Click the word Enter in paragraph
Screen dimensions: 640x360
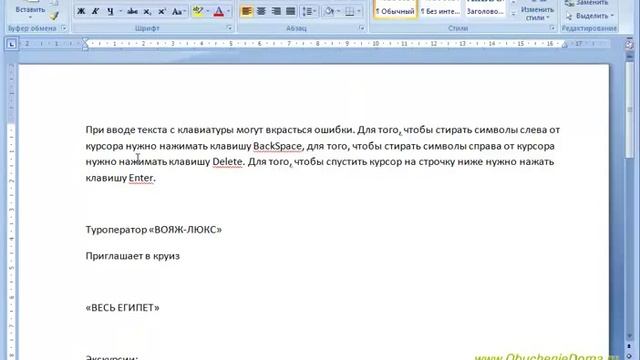[x=141, y=178]
